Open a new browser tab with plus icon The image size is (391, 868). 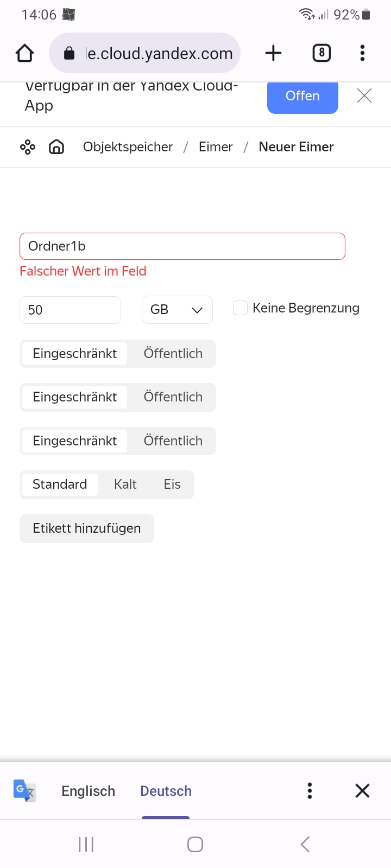pyautogui.click(x=273, y=53)
